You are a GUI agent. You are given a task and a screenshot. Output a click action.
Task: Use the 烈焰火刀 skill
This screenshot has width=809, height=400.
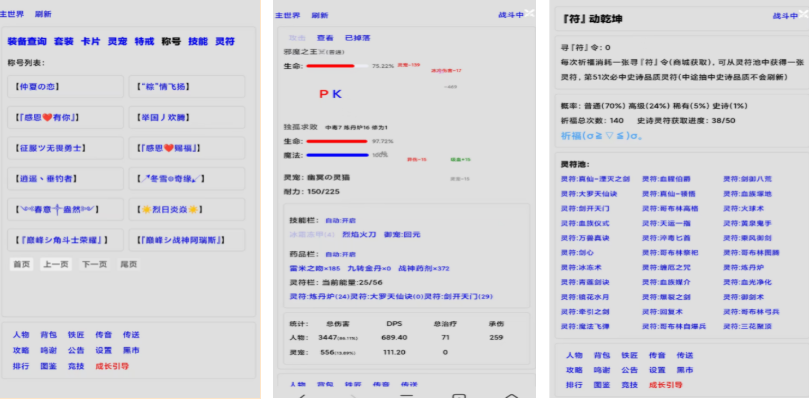363,235
